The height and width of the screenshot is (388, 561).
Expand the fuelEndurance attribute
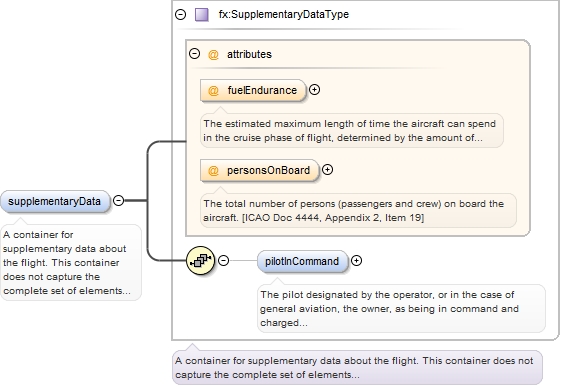tap(314, 89)
